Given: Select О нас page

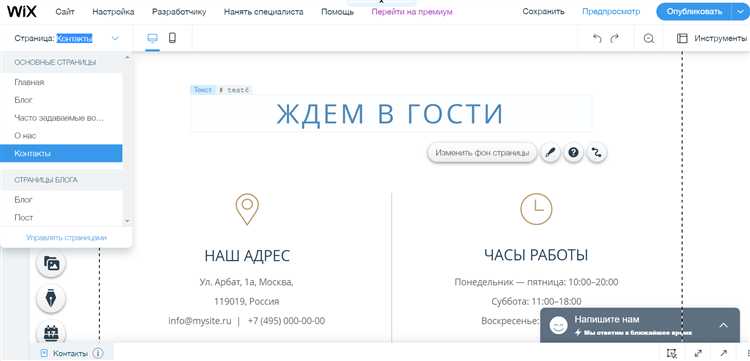Looking at the screenshot, I should coord(61,136).
